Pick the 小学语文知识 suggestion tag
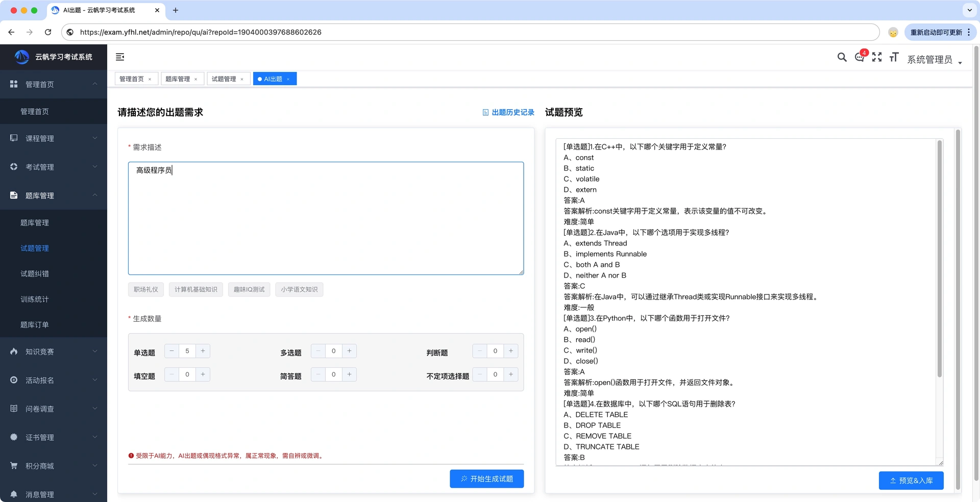Screen dimensions: 980x502 pyautogui.click(x=299, y=289)
